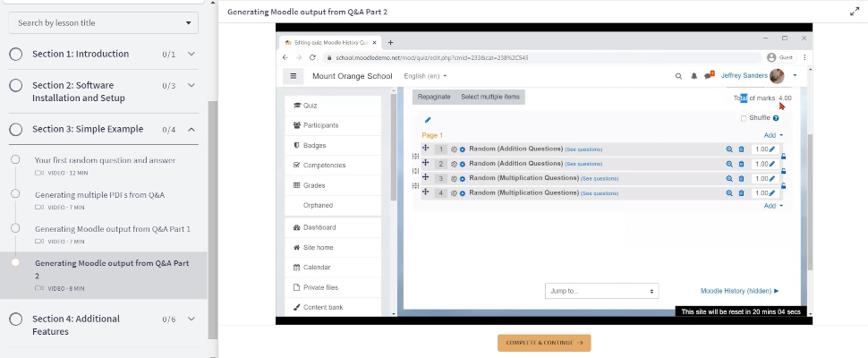Viewport: 868px width, 358px height.
Task: Click Shuffle help question-mark icon
Action: pos(776,118)
